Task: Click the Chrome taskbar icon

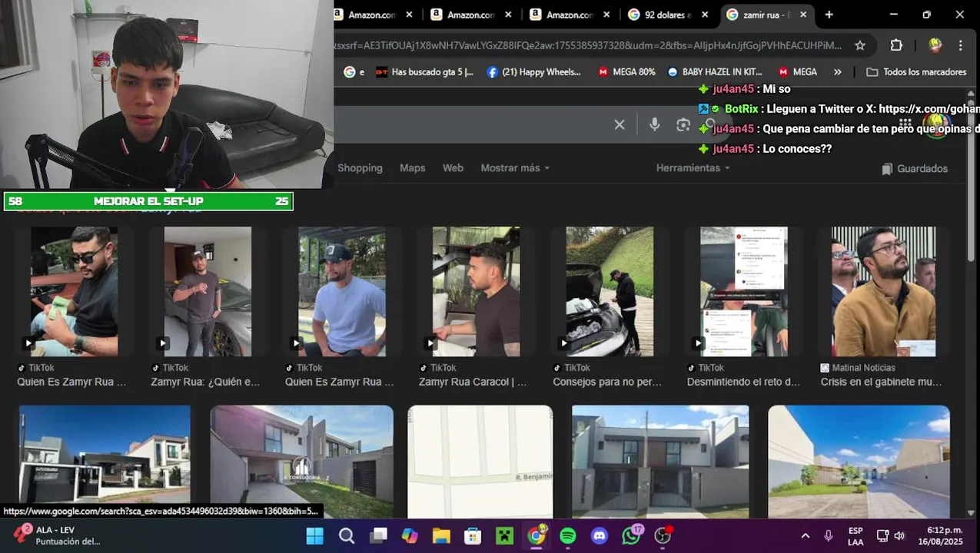Action: (x=537, y=535)
